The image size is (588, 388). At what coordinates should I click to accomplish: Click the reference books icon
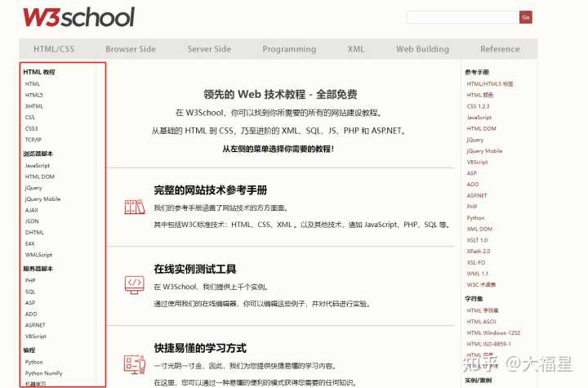coord(134,207)
